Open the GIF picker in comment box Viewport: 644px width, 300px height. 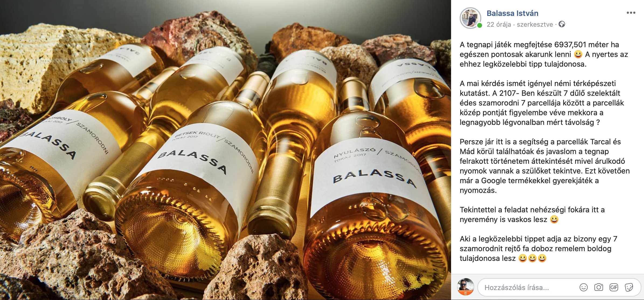(x=614, y=287)
